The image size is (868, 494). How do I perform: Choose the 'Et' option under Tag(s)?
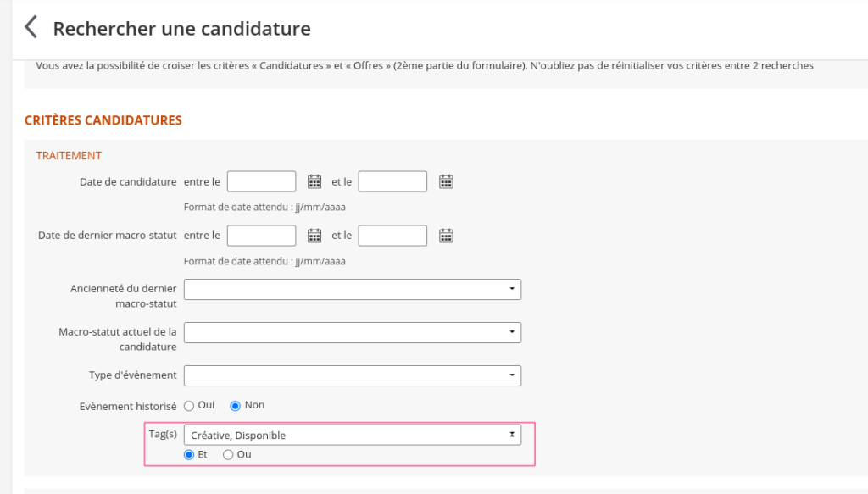189,455
